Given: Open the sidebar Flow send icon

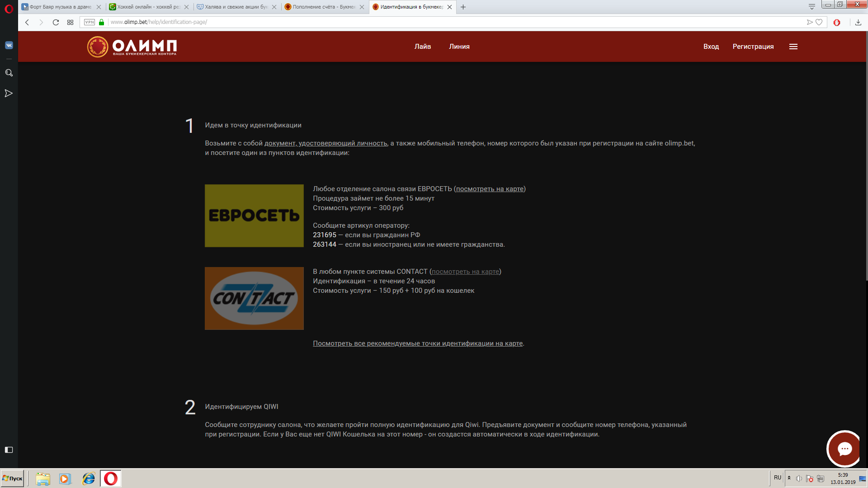Looking at the screenshot, I should pyautogui.click(x=9, y=94).
